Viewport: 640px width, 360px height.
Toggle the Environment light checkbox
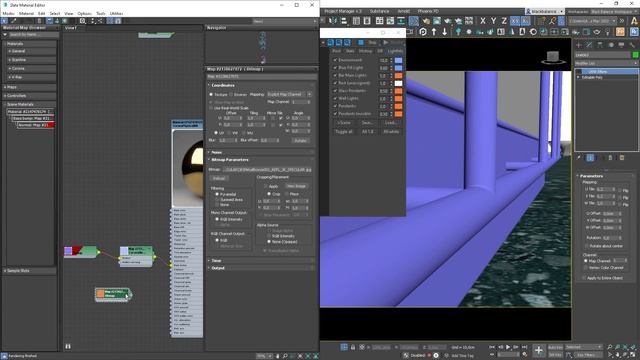(x=335, y=60)
